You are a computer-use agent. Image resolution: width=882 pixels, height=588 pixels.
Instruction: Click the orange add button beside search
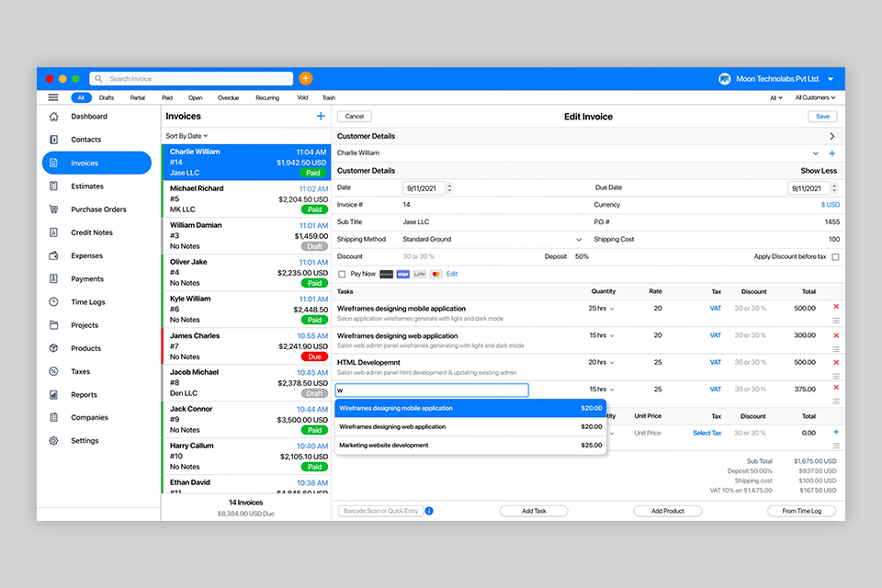click(306, 79)
